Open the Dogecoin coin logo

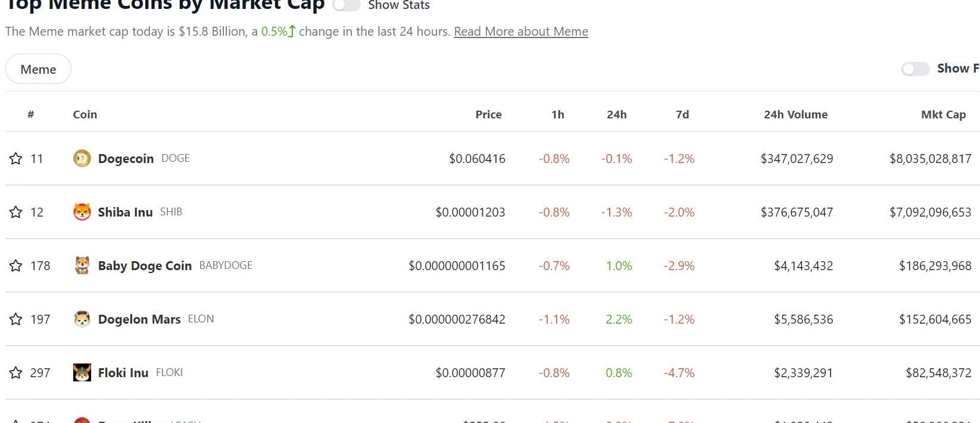coord(82,158)
